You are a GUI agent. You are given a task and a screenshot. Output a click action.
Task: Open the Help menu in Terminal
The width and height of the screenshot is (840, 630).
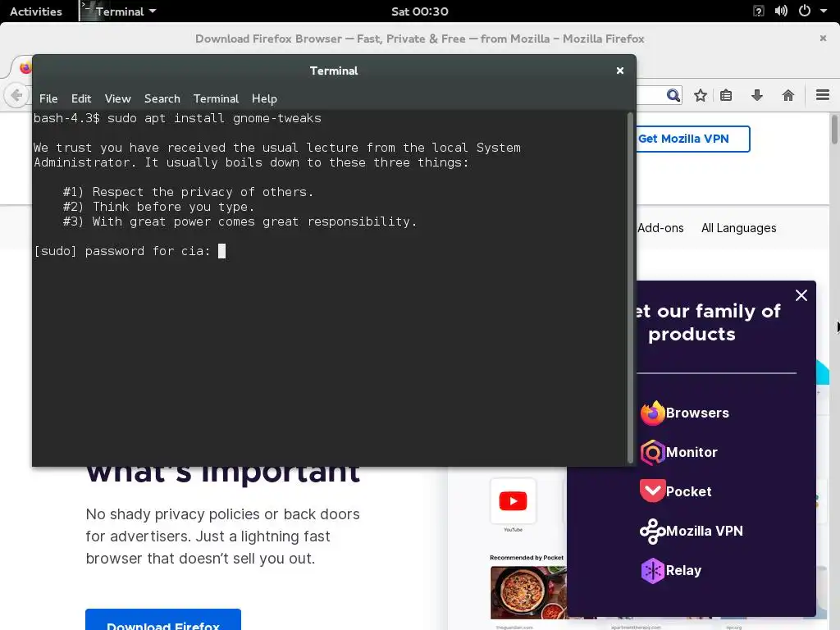click(x=264, y=98)
